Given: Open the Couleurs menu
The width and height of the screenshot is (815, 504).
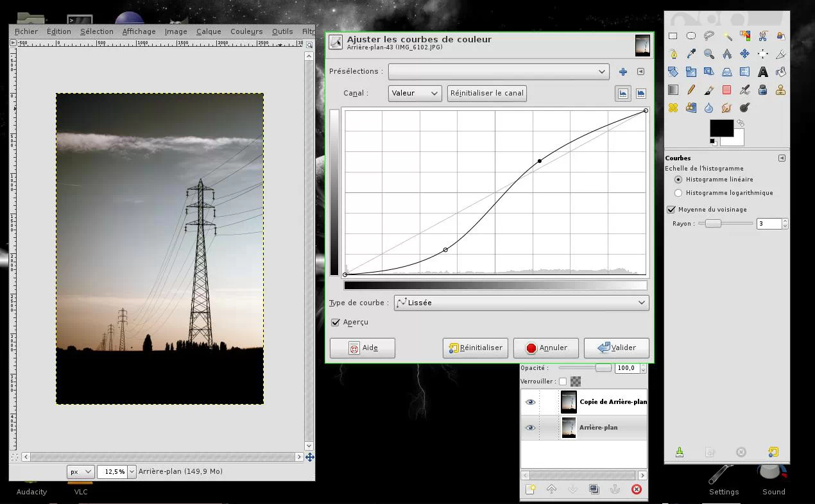Looking at the screenshot, I should point(246,31).
